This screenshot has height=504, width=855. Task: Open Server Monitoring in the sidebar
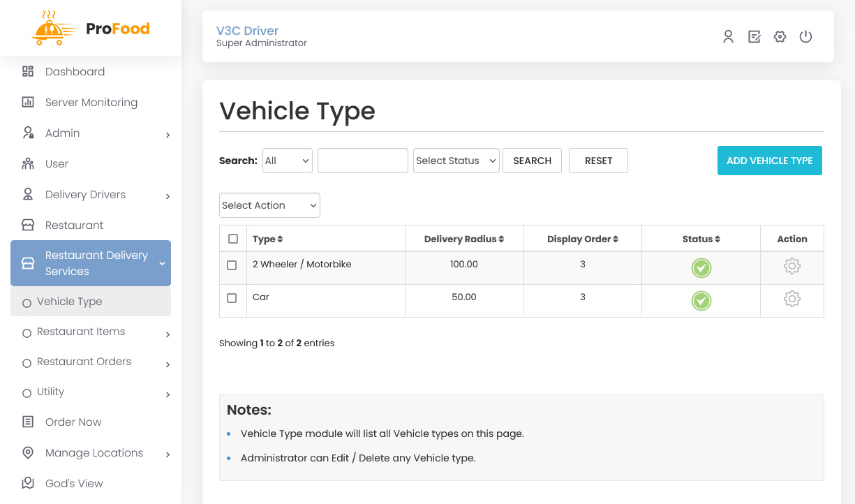(91, 103)
